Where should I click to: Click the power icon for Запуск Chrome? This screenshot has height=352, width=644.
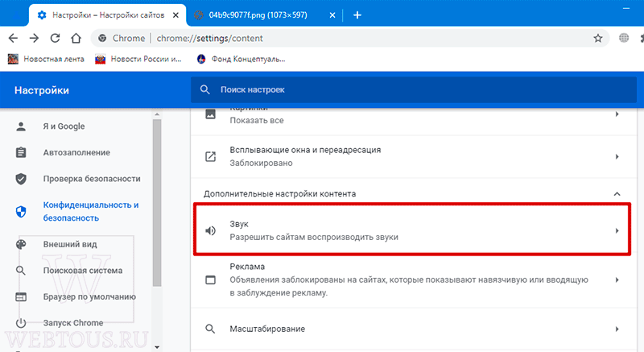tap(21, 323)
